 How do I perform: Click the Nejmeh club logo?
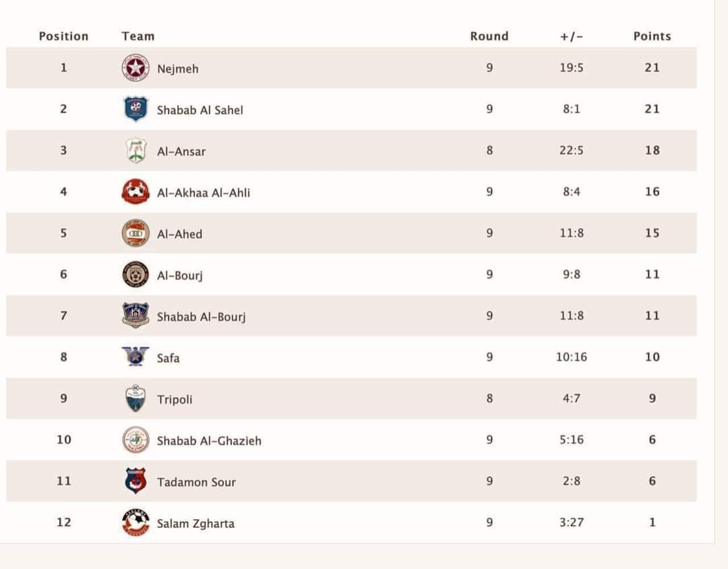[x=135, y=68]
